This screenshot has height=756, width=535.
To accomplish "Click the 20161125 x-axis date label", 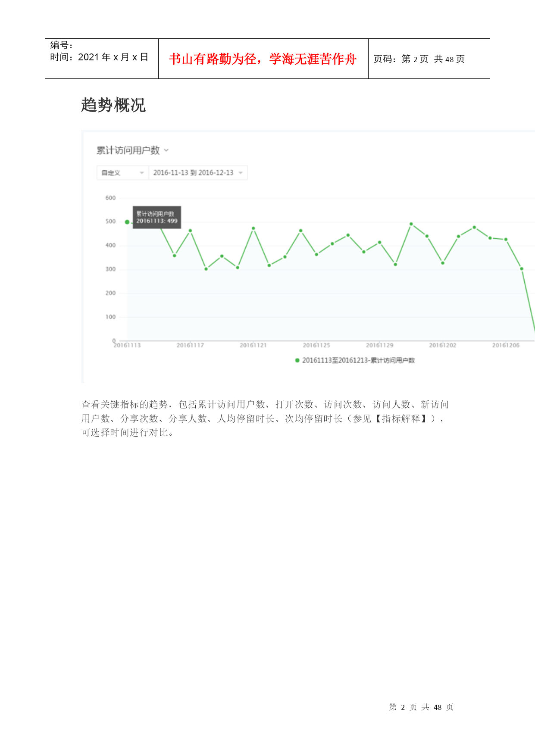I will [x=316, y=345].
